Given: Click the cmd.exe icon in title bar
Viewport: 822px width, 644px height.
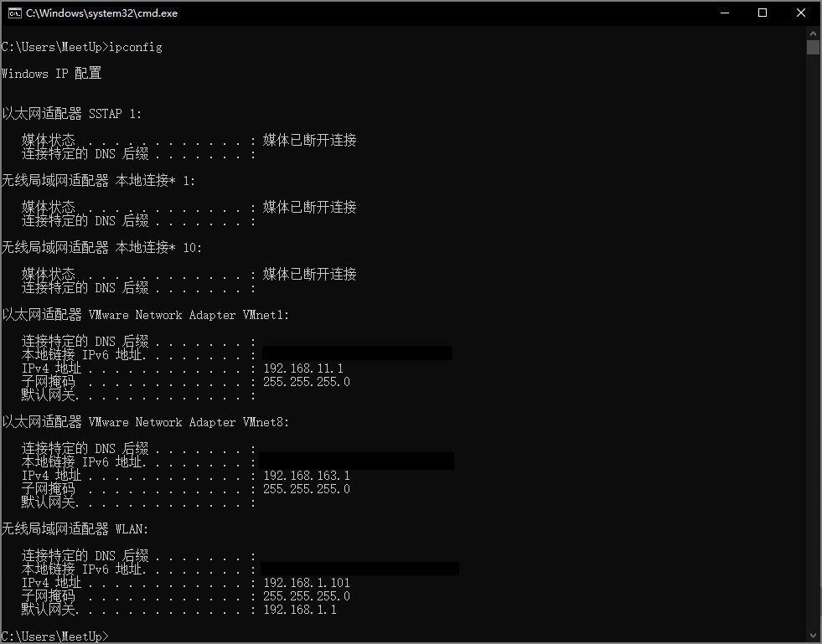Looking at the screenshot, I should pos(14,13).
